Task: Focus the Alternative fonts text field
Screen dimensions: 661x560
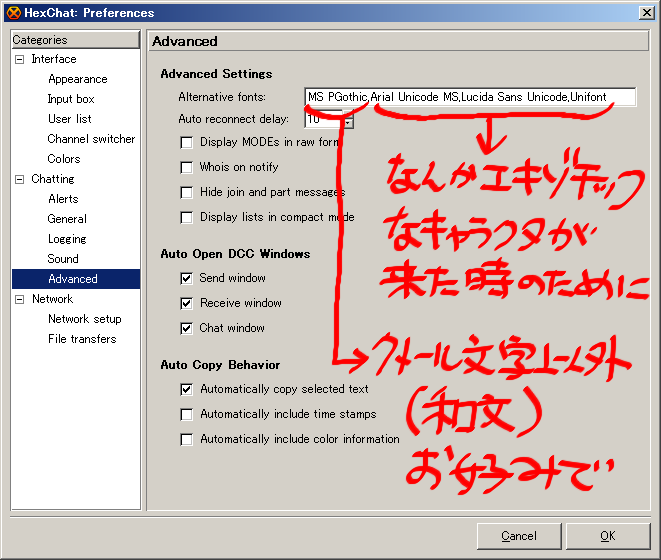Action: pos(470,97)
